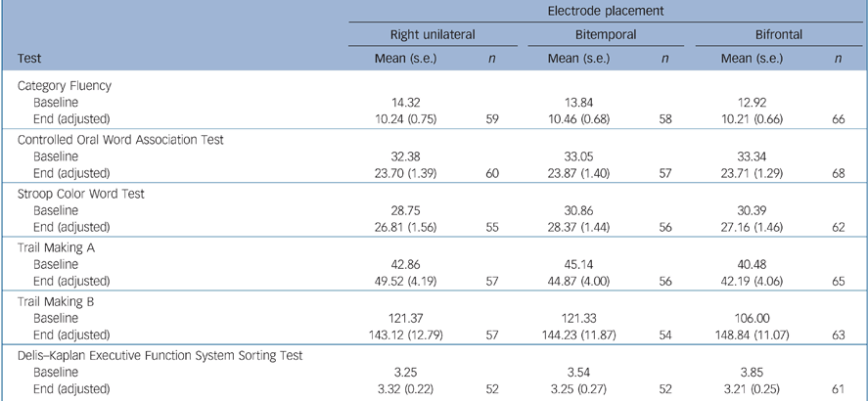Image resolution: width=868 pixels, height=401 pixels.
Task: Click 'Delis–Kaplan Executive Function System Sorting Test'
Action: [160, 356]
